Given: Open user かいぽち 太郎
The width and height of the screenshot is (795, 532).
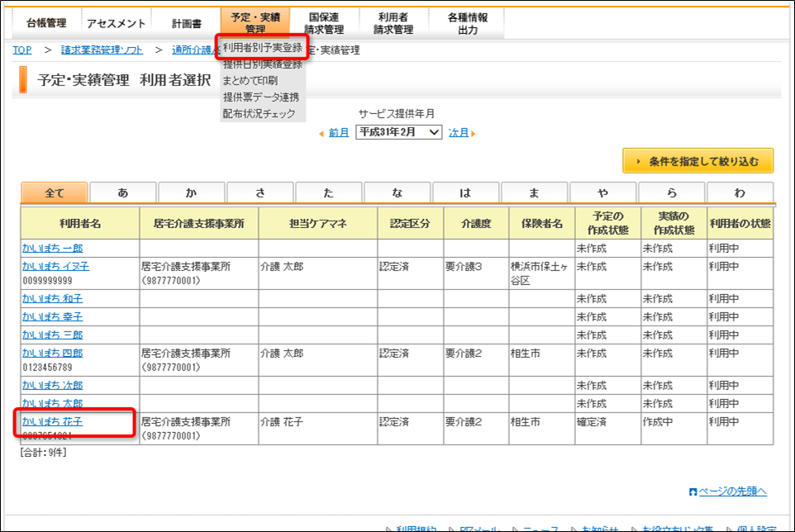Looking at the screenshot, I should point(53,403).
